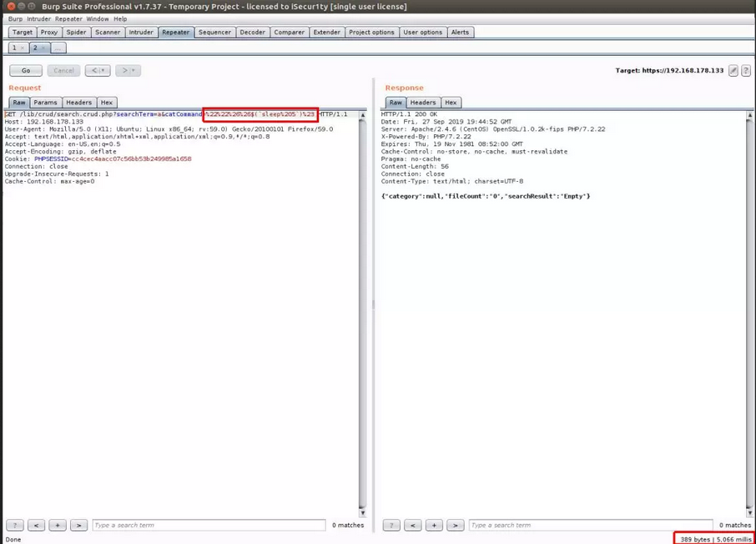The height and width of the screenshot is (544, 756).
Task: Open the Intruder menu in menu bar
Action: click(x=38, y=18)
